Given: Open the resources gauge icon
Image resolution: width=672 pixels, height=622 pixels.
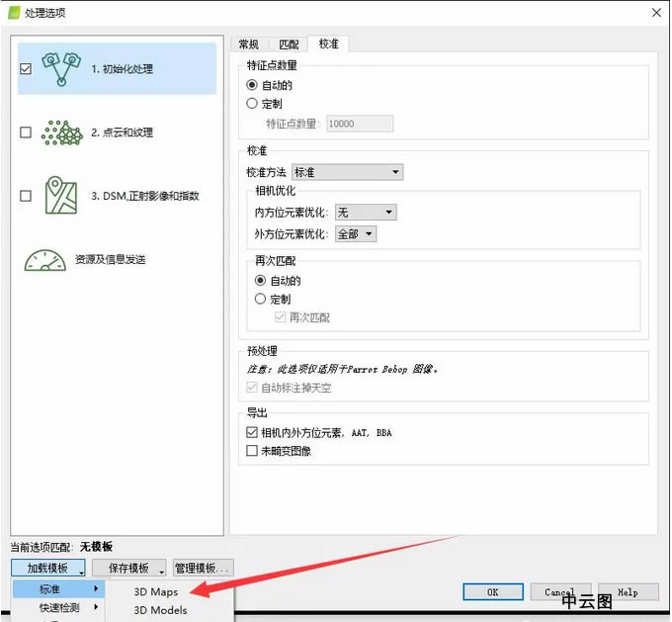Looking at the screenshot, I should point(45,260).
